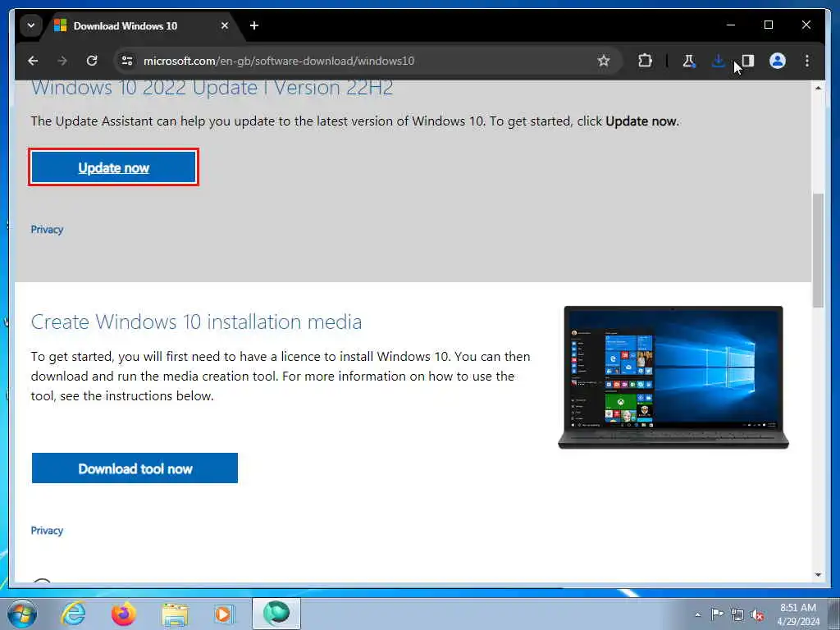
Task: Bookmark this page with the star
Action: pyautogui.click(x=604, y=61)
